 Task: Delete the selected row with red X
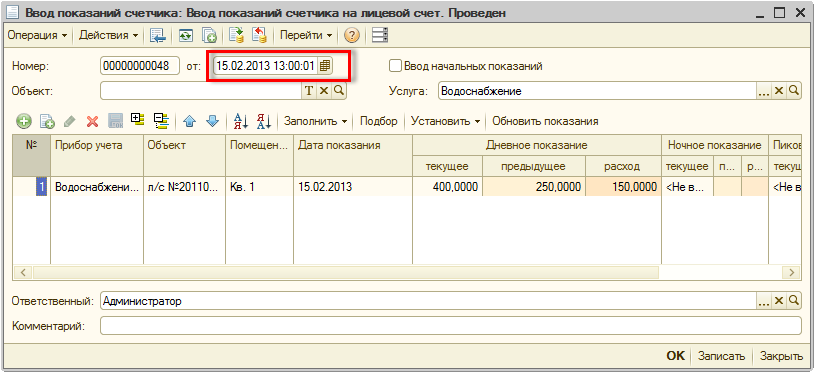(92, 121)
